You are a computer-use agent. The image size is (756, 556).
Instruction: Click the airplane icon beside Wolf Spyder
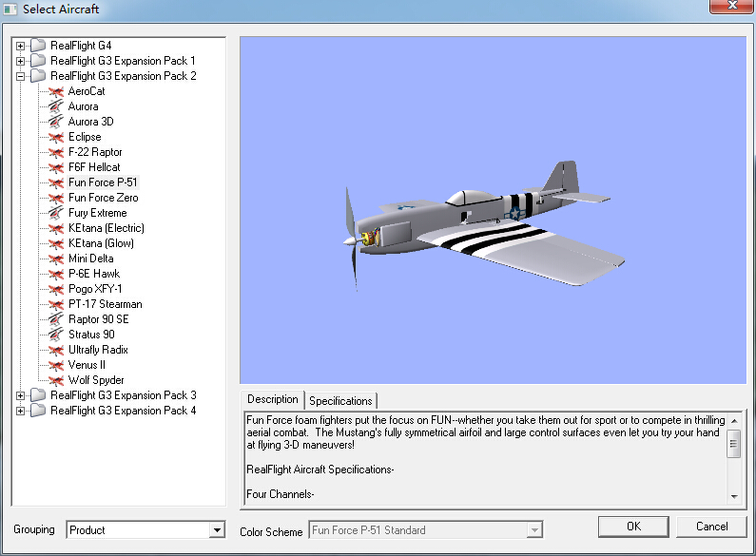56,380
